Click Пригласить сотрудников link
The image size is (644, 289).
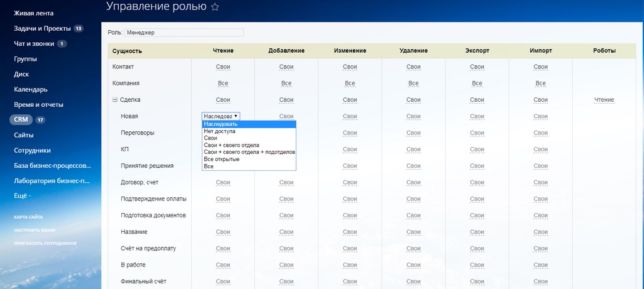pyautogui.click(x=45, y=243)
